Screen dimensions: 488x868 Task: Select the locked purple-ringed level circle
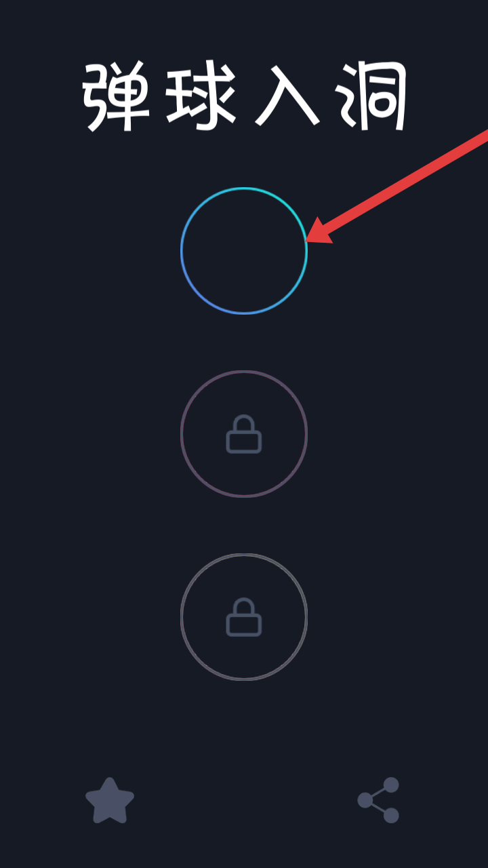[x=244, y=434]
